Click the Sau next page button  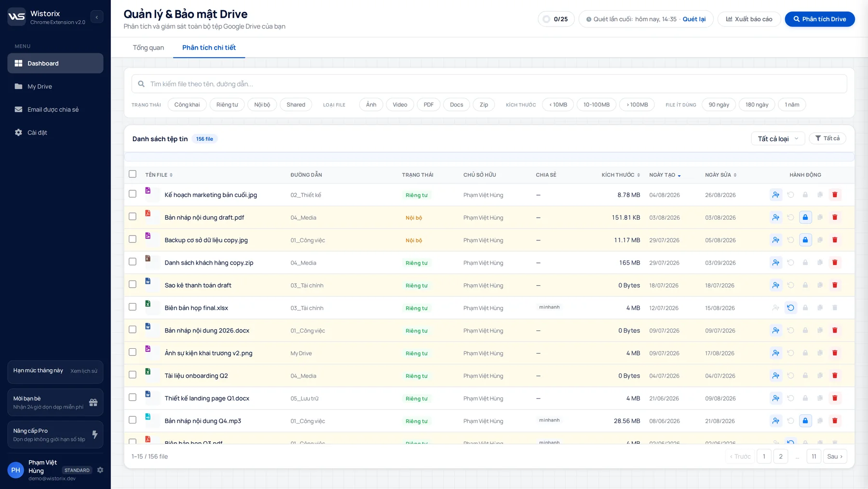pos(835,456)
